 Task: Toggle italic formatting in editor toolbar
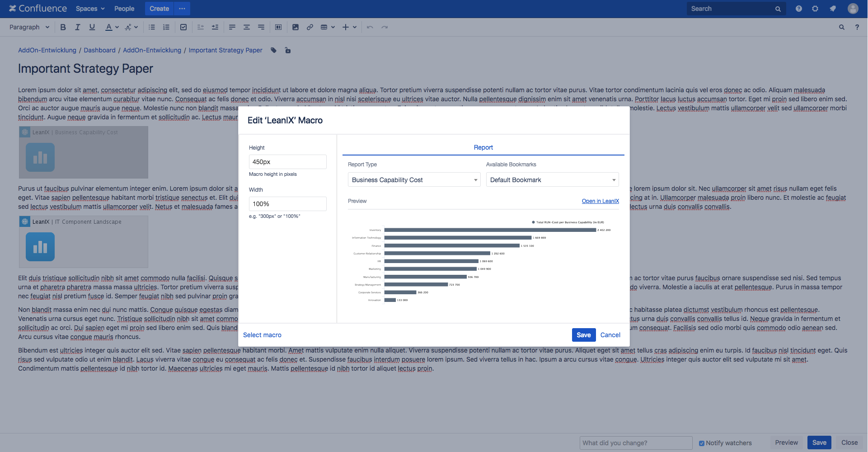click(78, 27)
